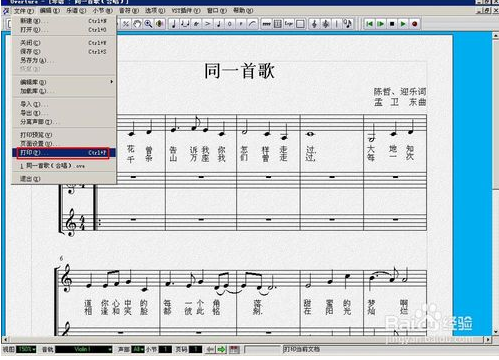499x360 pixels.
Task: Open the accent articulation palette
Action: [x=208, y=24]
